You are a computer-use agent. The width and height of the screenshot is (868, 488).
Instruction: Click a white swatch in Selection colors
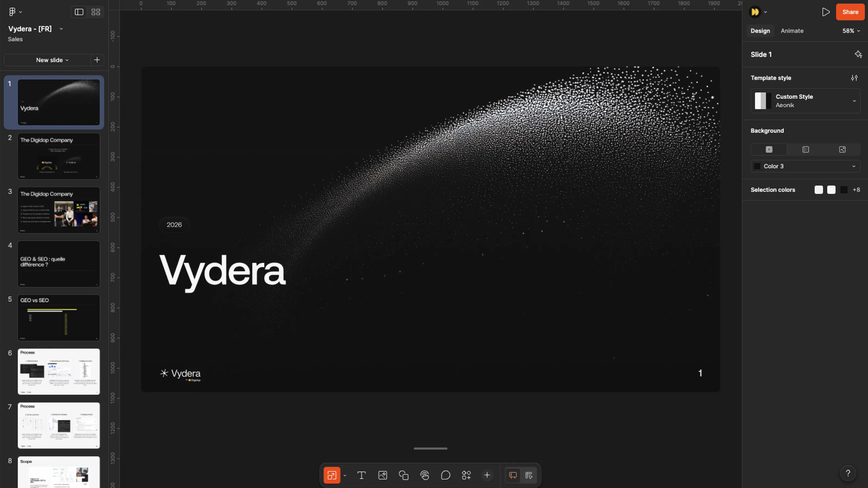click(x=819, y=190)
